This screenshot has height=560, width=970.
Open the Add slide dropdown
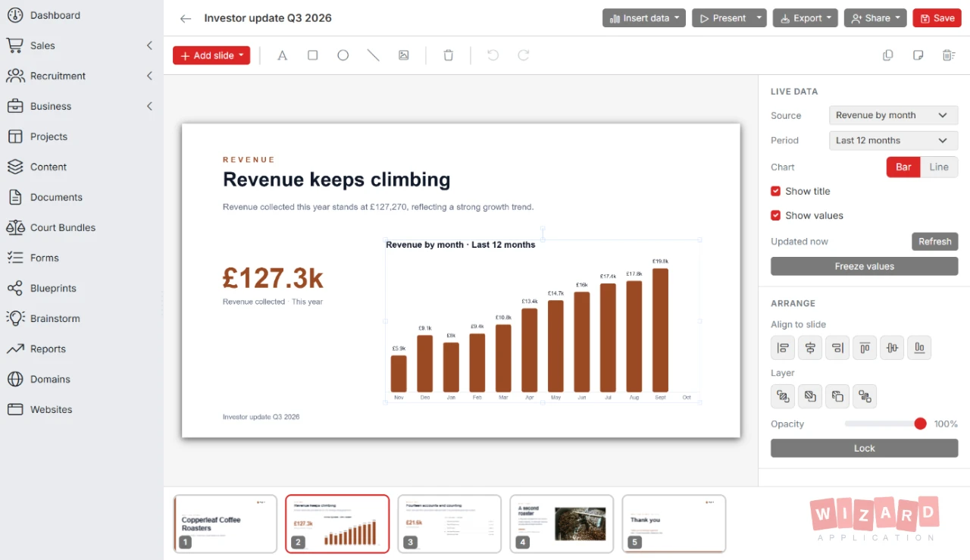coord(211,55)
